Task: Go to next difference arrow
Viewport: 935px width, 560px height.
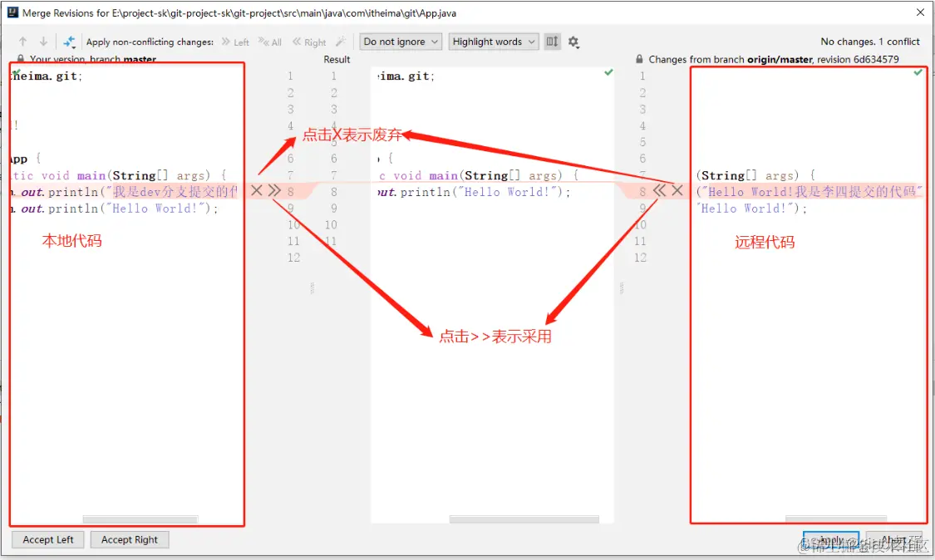Action: coord(43,42)
